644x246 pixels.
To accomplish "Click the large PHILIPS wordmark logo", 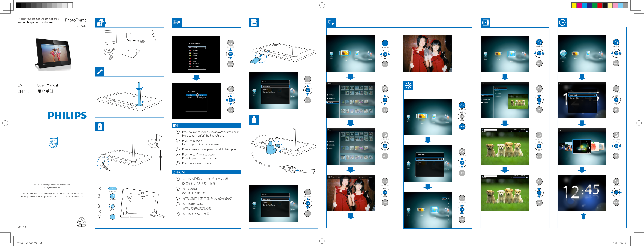I will click(x=67, y=115).
